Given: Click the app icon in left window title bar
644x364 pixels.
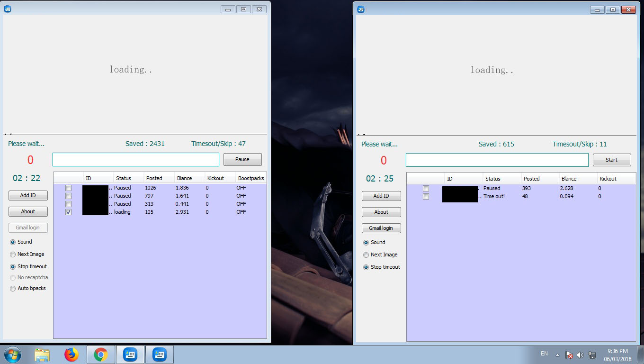Looking at the screenshot, I should tap(8, 9).
